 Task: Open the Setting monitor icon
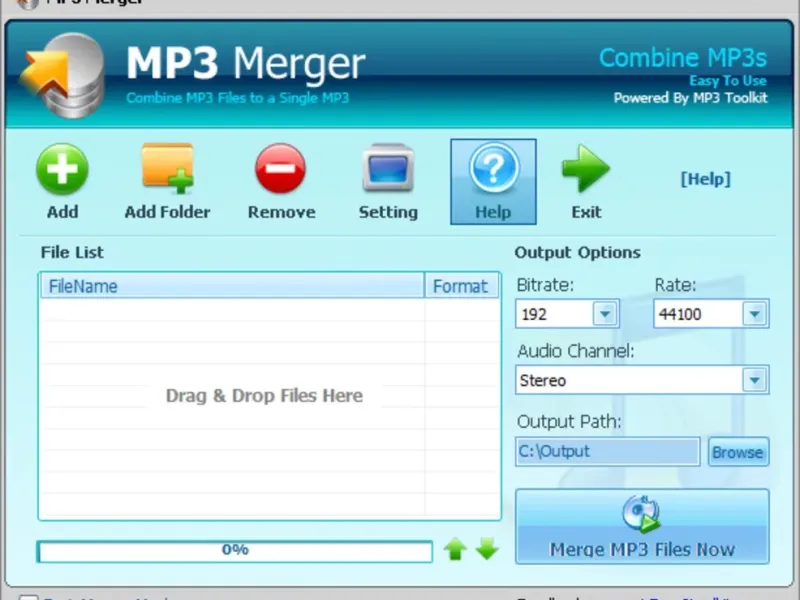[x=388, y=168]
